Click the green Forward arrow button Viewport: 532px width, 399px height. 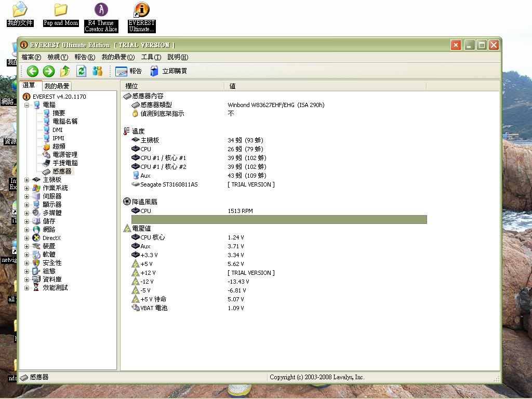tap(49, 71)
